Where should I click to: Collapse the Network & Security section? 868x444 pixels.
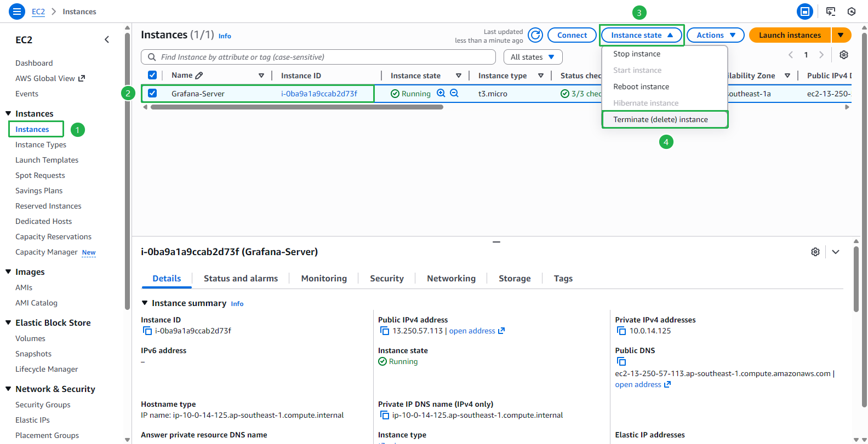point(8,389)
